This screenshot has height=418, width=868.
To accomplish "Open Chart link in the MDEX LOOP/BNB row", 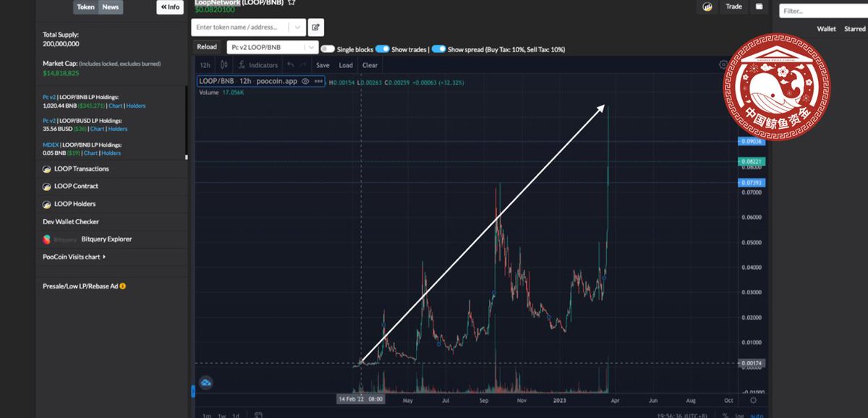I will point(90,153).
